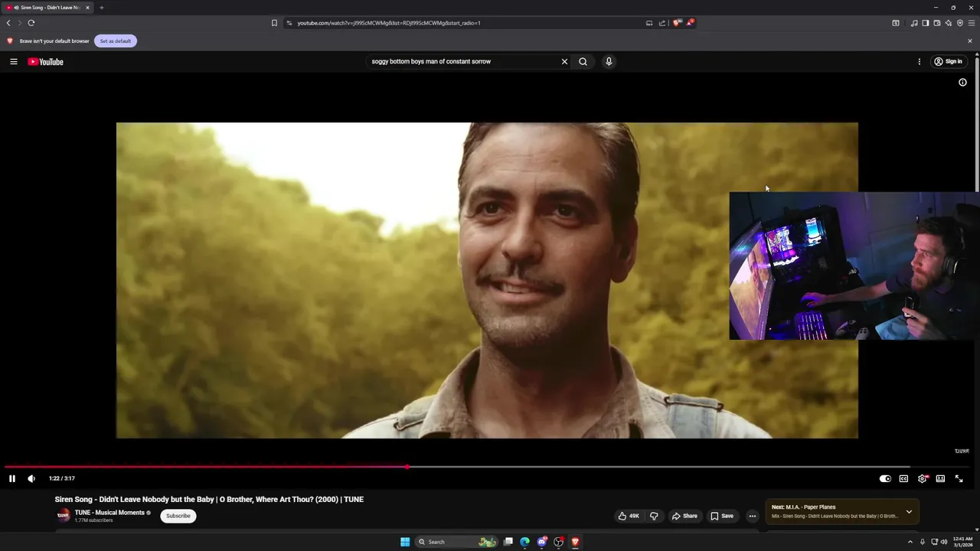Click the Windows taskbar Search box
The image size is (980, 551).
point(456,542)
